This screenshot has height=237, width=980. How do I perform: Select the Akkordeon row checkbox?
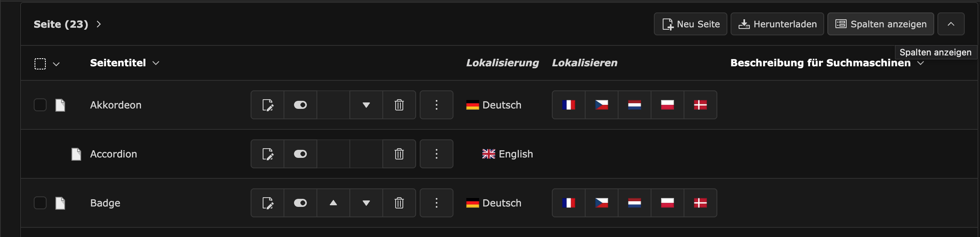tap(40, 105)
